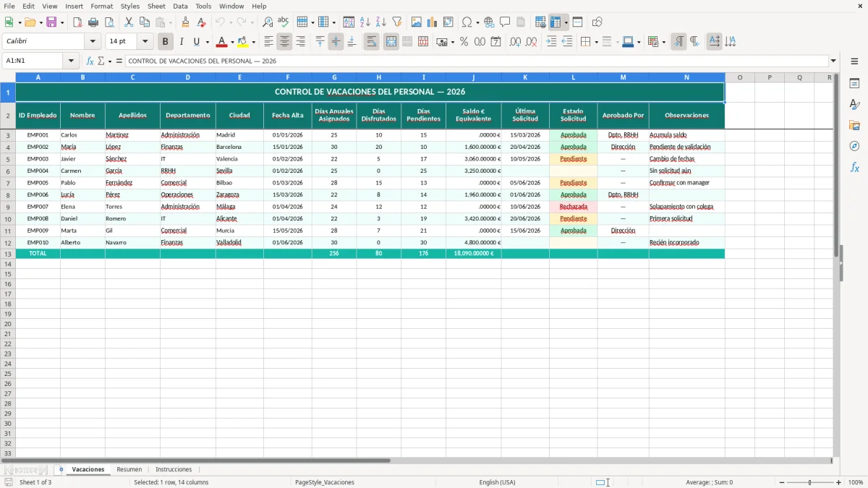
Task: Click the zoom-out minus button
Action: 782,482
